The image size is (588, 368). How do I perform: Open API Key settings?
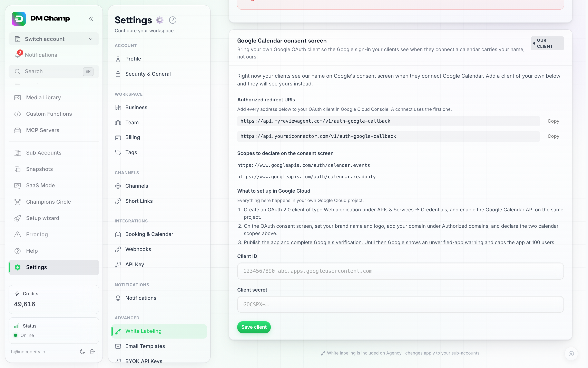click(x=159, y=265)
